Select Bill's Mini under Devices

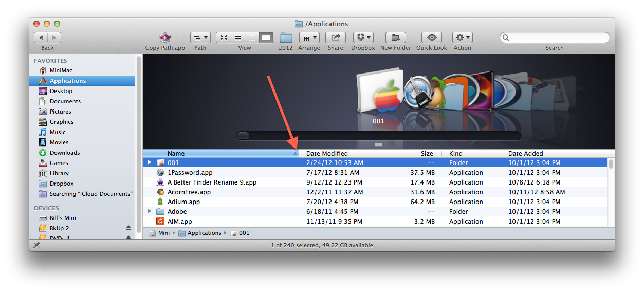[x=82, y=218]
